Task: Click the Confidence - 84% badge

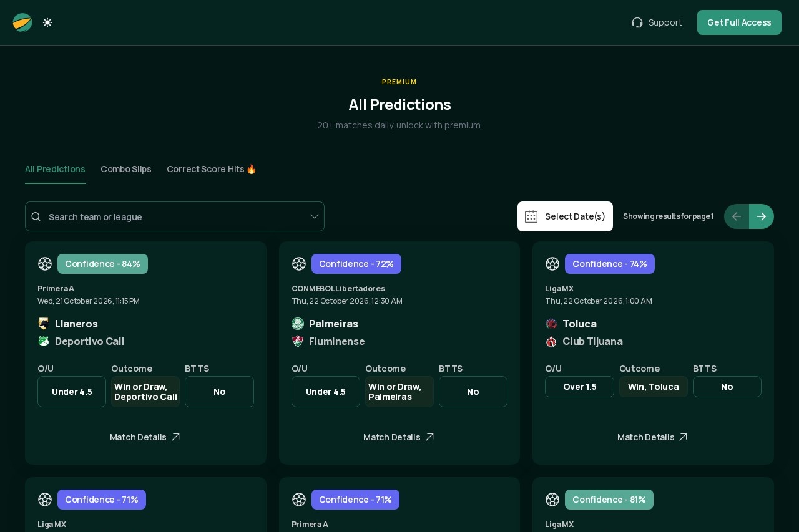Action: (102, 264)
